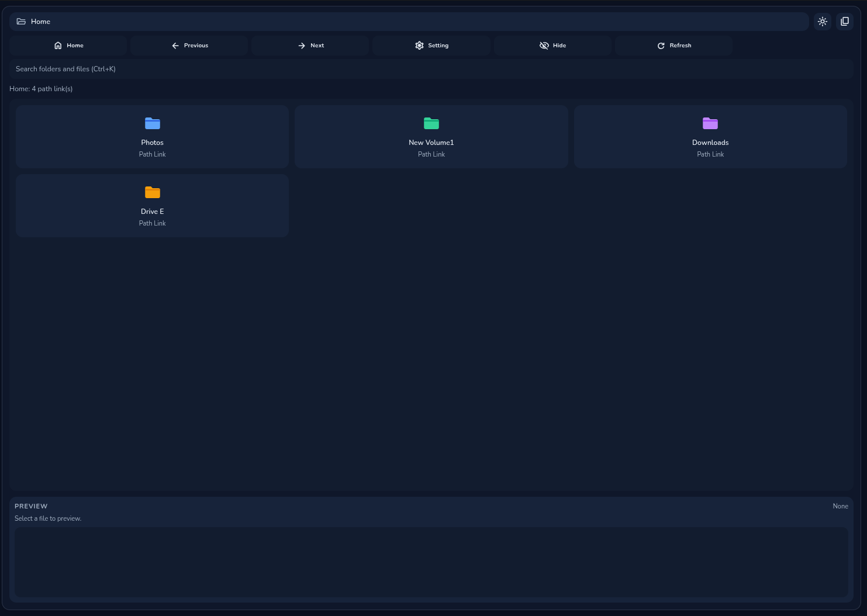Focus the Search folders and files field
This screenshot has width=867, height=616.
(431, 69)
